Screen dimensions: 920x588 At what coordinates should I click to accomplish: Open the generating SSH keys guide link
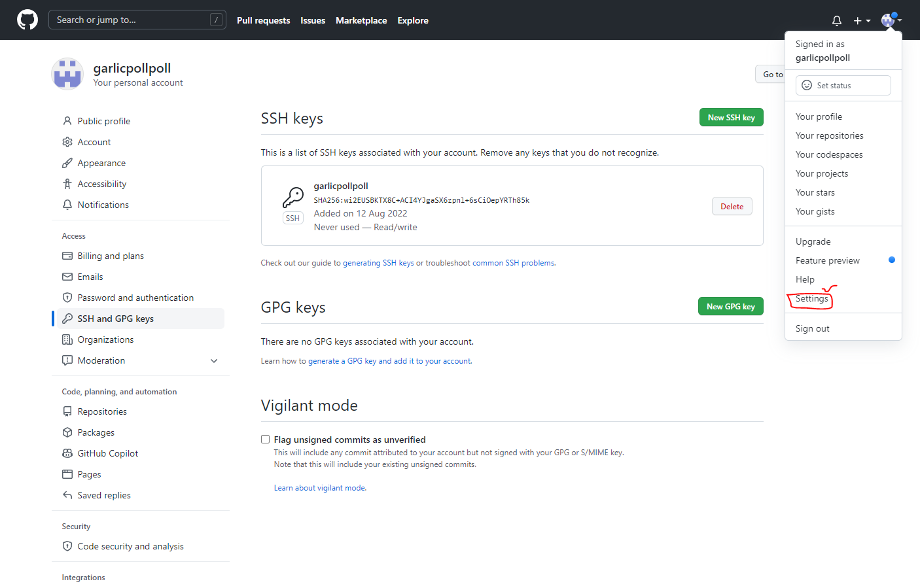point(378,263)
